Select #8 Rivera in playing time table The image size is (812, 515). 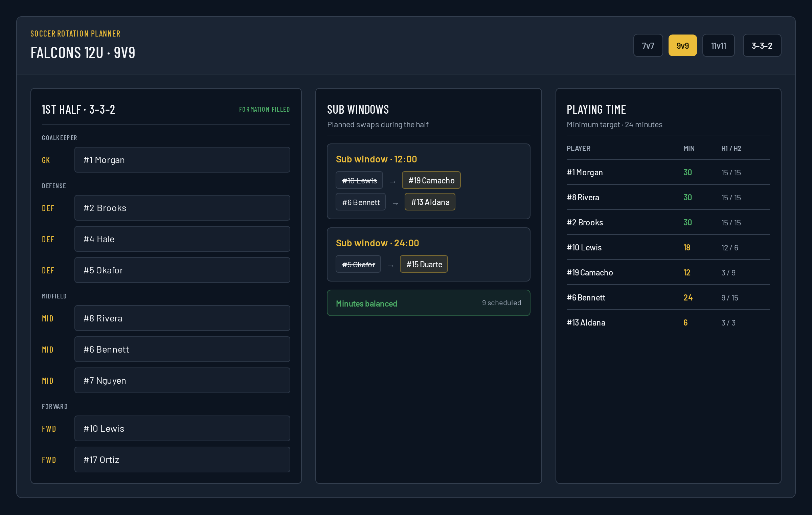(583, 197)
